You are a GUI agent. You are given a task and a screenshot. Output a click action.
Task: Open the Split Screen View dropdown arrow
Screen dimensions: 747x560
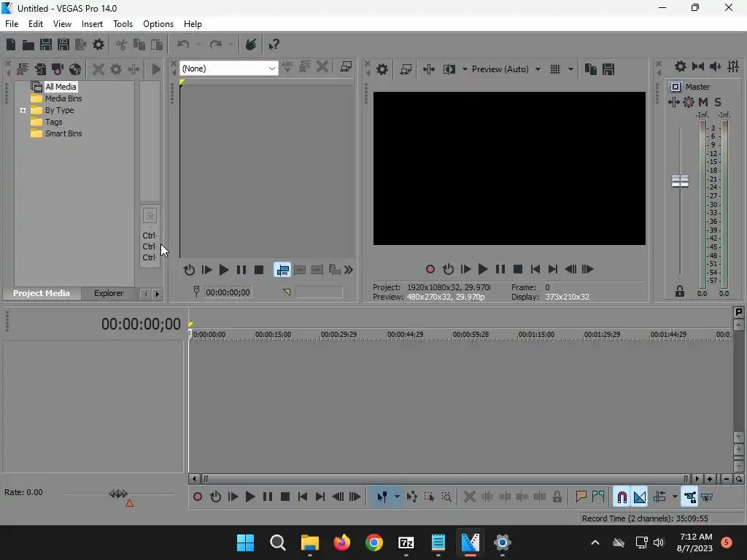[465, 69]
